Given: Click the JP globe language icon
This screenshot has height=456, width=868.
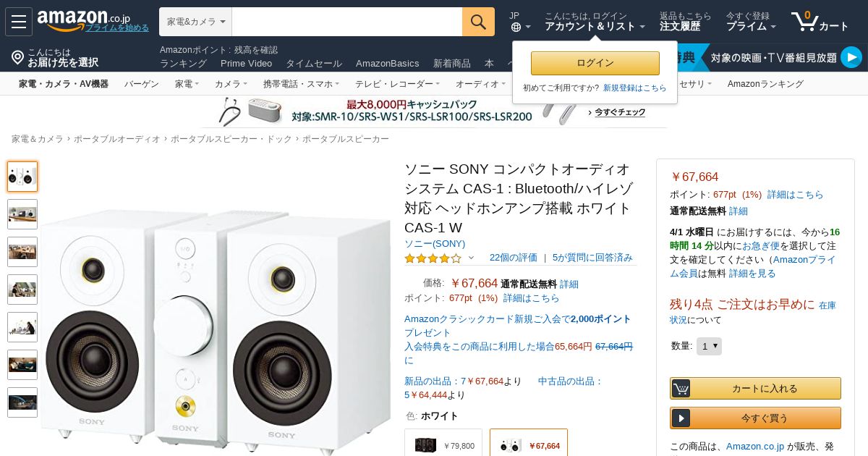Looking at the screenshot, I should click(516, 27).
